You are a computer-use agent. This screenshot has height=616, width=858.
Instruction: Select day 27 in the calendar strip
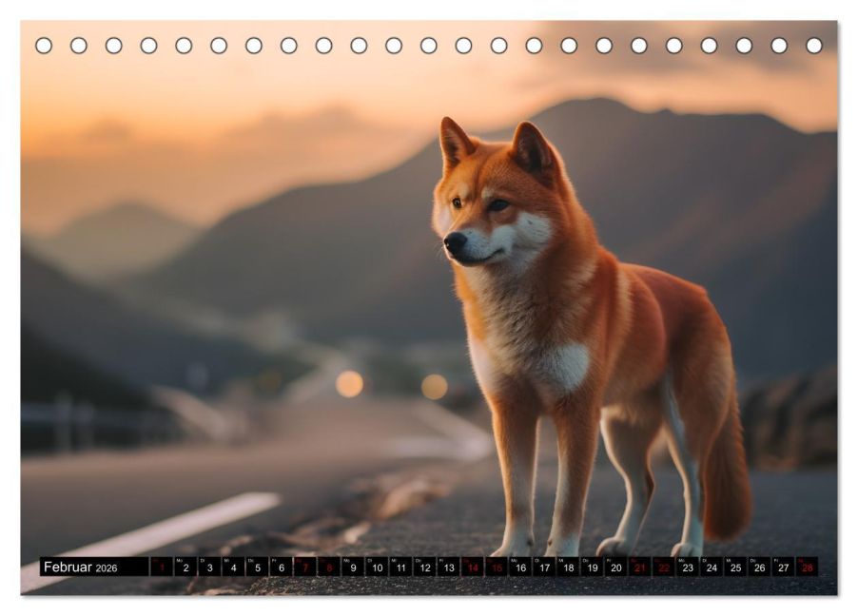[784, 567]
